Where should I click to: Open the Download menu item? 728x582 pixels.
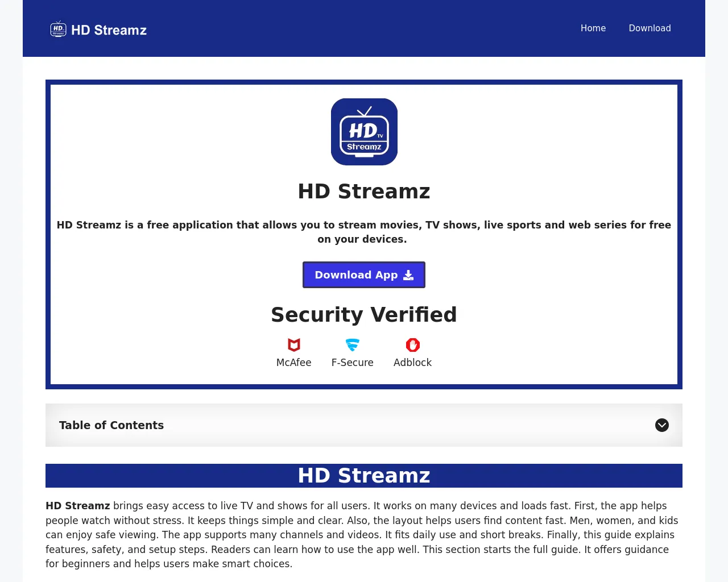coord(650,28)
